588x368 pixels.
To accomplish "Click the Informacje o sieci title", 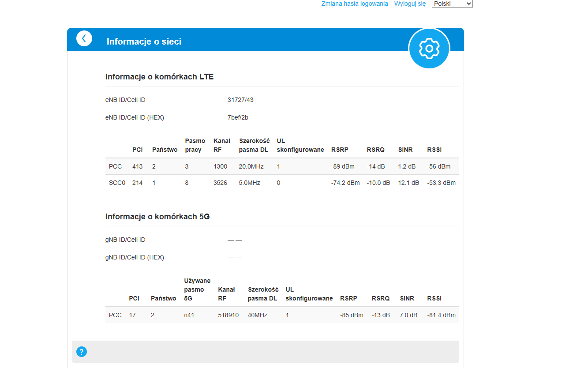I will (144, 41).
